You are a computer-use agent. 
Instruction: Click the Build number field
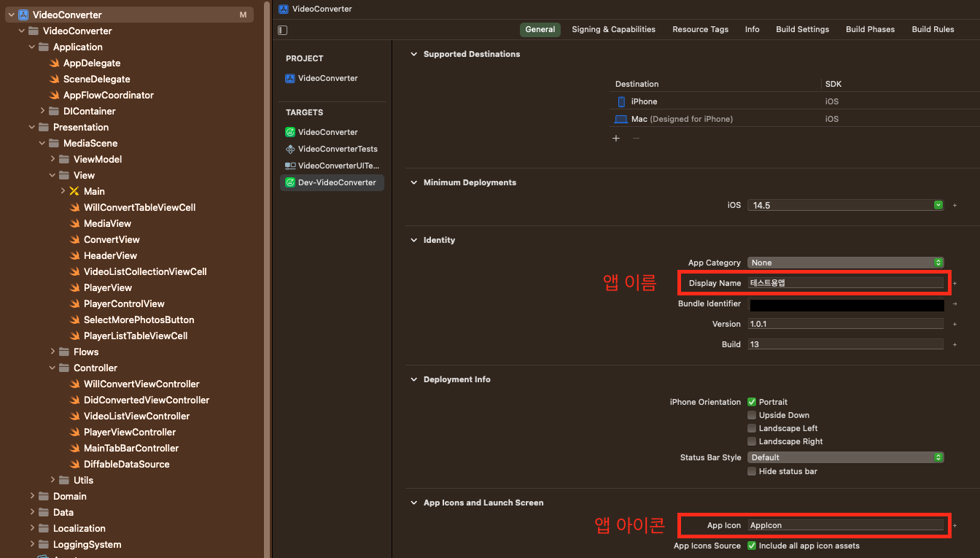(x=846, y=344)
